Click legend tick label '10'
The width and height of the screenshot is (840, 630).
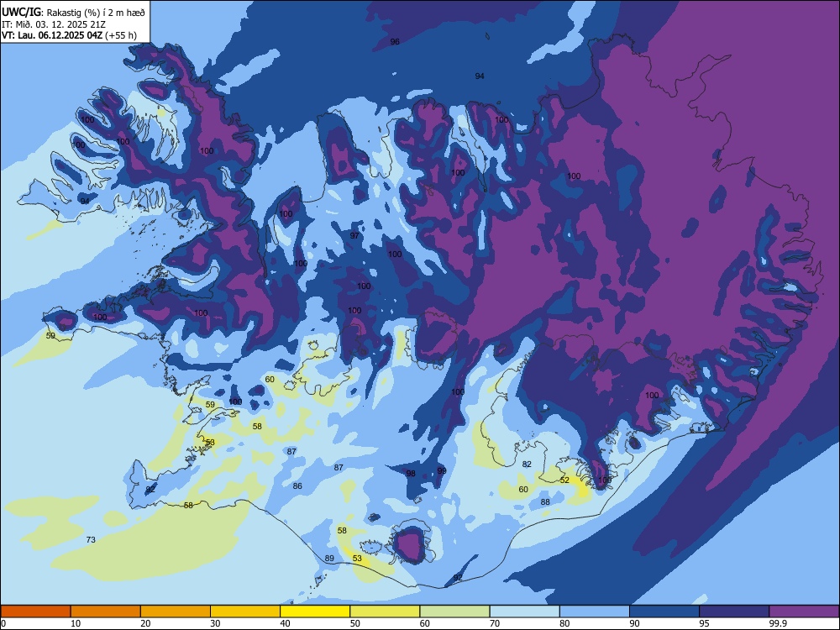(x=76, y=623)
